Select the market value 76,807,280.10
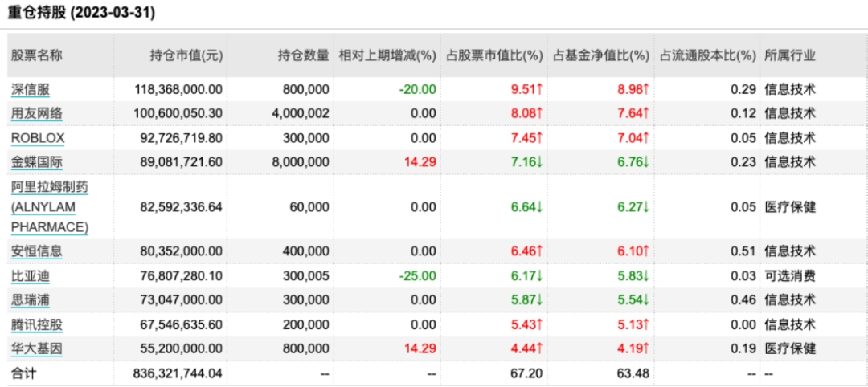Image resolution: width=868 pixels, height=387 pixels. (x=182, y=276)
